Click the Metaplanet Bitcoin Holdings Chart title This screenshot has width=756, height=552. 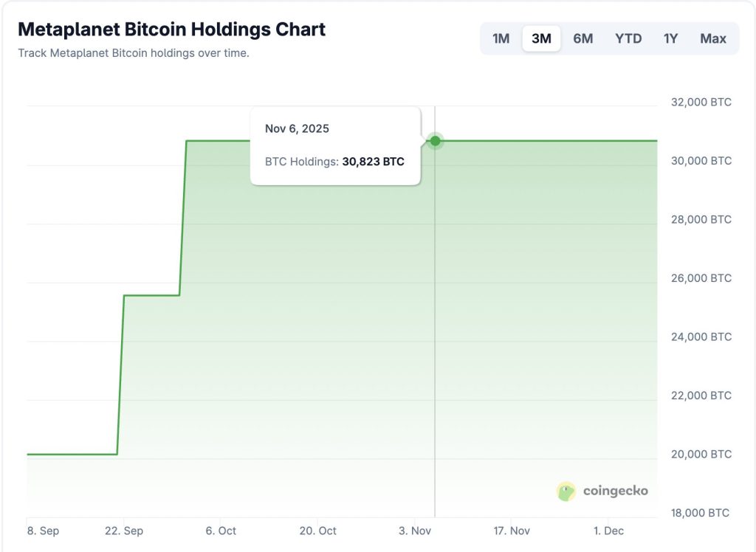coord(171,30)
